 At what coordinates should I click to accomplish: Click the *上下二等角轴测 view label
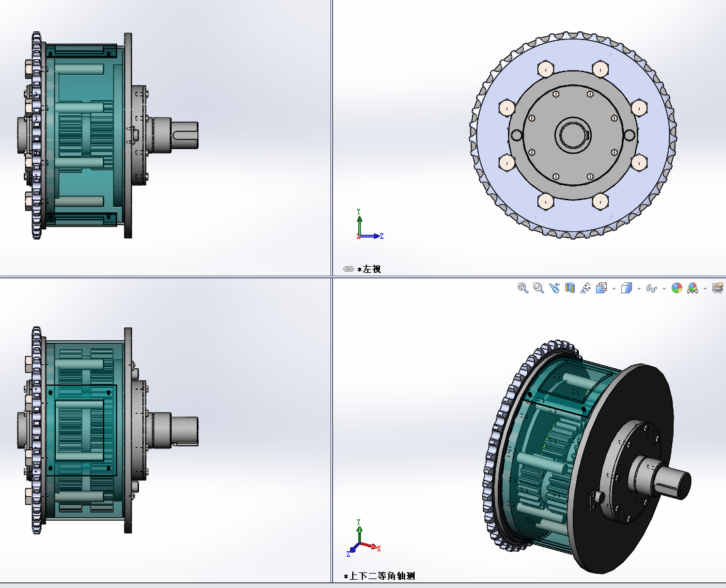pos(379,576)
